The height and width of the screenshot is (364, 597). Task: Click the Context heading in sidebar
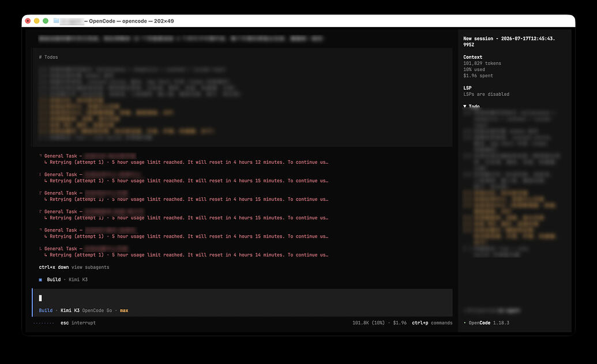[x=472, y=57]
